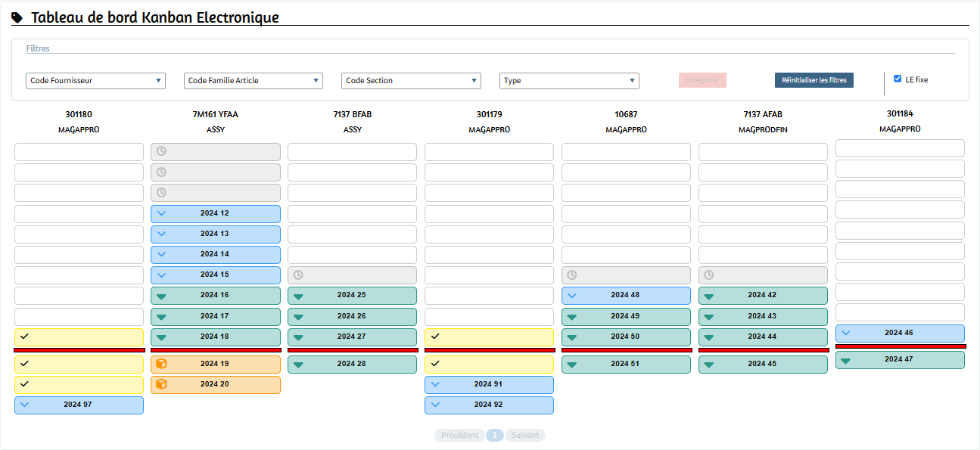Open the Code Famille Article dropdown

tap(253, 81)
